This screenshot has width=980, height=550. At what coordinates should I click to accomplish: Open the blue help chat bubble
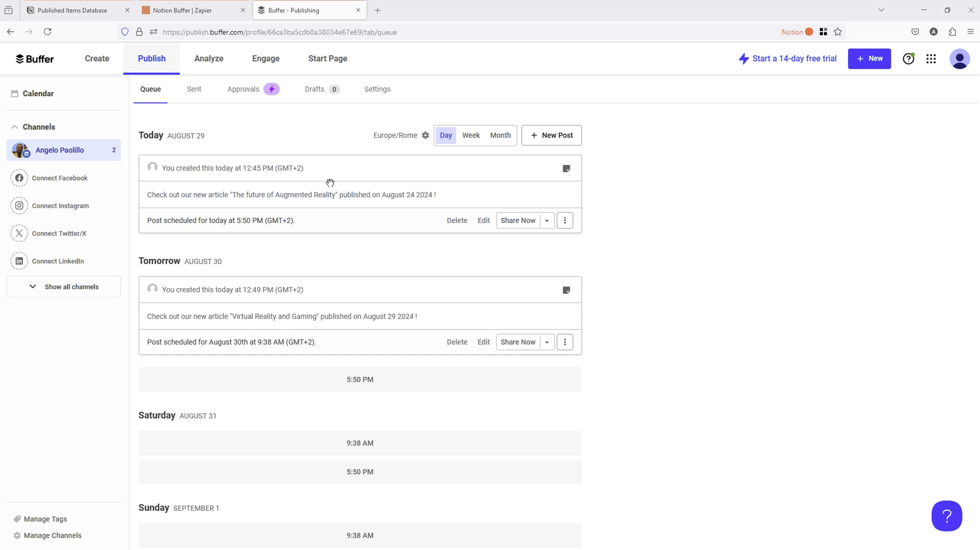[947, 516]
